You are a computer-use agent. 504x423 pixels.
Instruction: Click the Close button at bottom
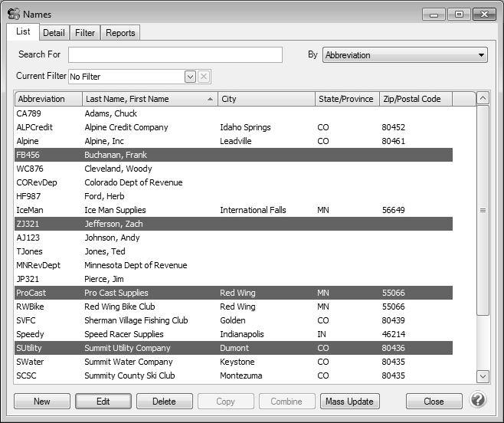[434, 402]
